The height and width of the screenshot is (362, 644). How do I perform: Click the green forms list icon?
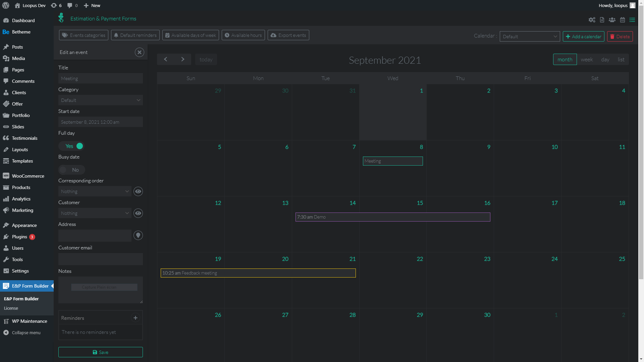[632, 20]
